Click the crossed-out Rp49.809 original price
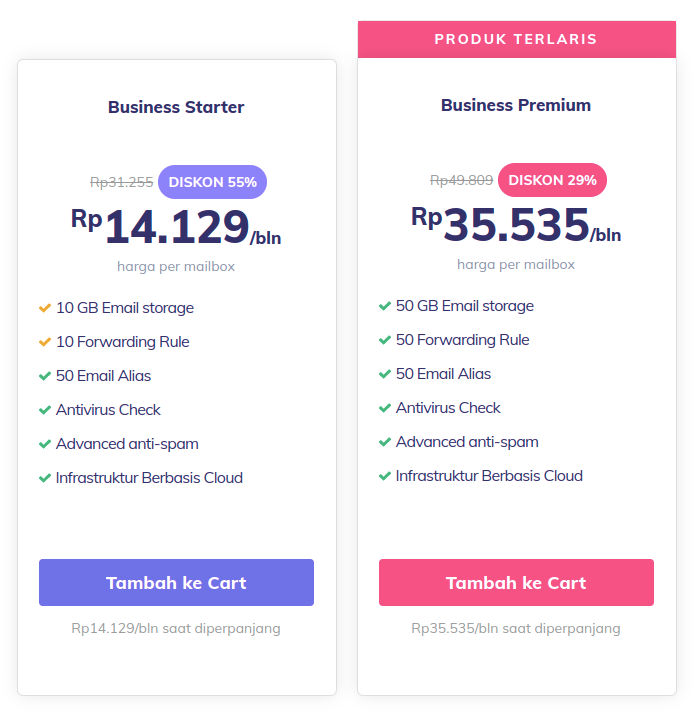 461,180
